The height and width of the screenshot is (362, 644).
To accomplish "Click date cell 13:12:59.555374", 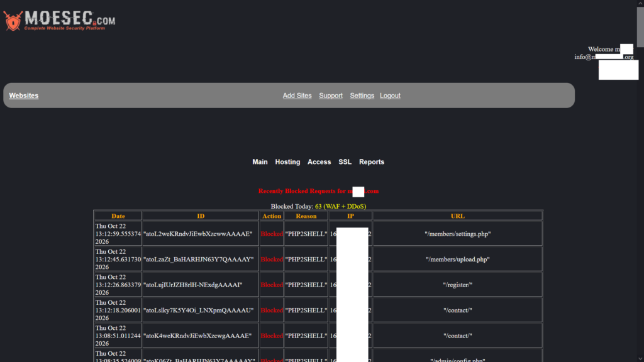I will tap(118, 234).
